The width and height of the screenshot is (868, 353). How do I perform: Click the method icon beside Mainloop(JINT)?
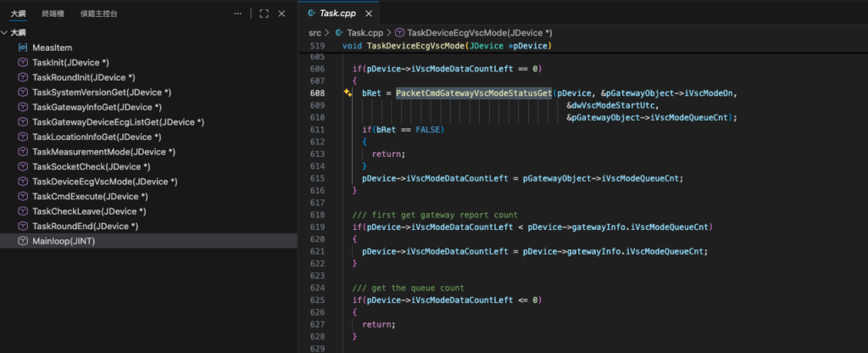tap(23, 241)
